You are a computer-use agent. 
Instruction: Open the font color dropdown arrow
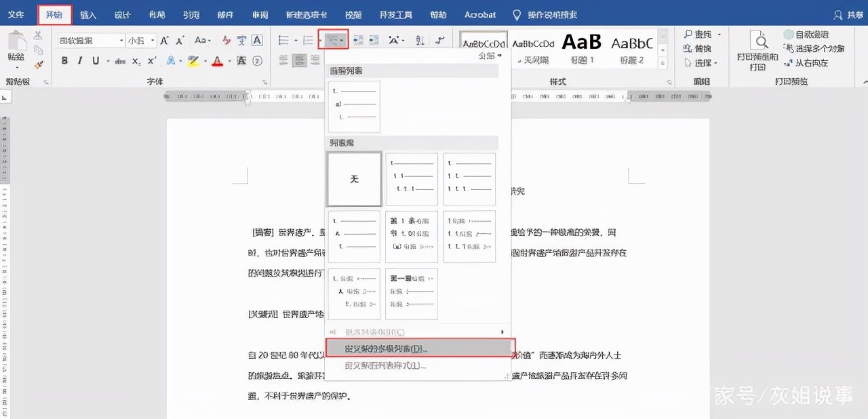(229, 61)
